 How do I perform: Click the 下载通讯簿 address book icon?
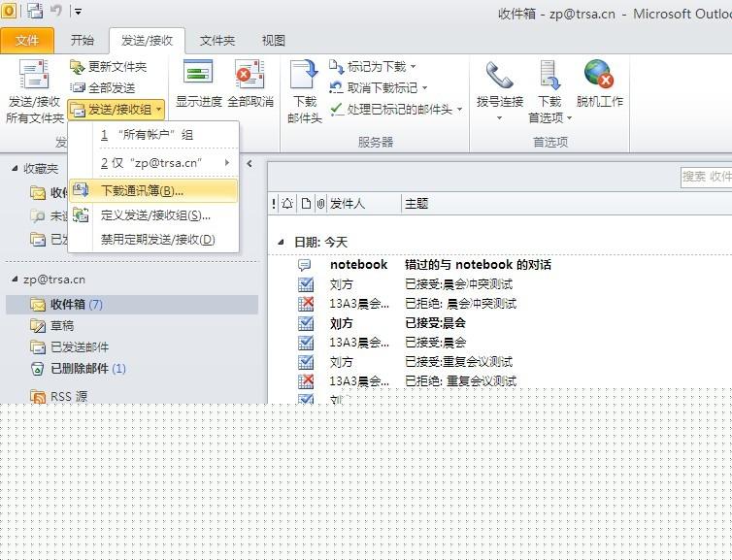[x=81, y=190]
